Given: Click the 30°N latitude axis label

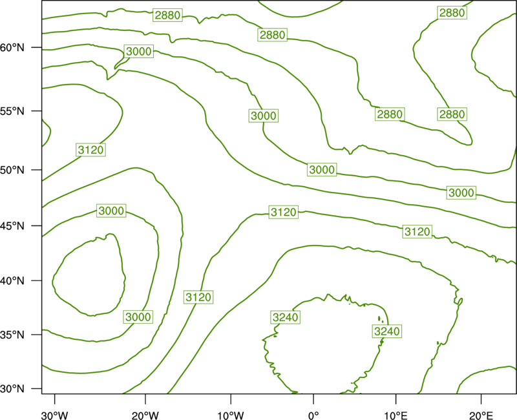Looking at the screenshot, I should click(12, 389).
